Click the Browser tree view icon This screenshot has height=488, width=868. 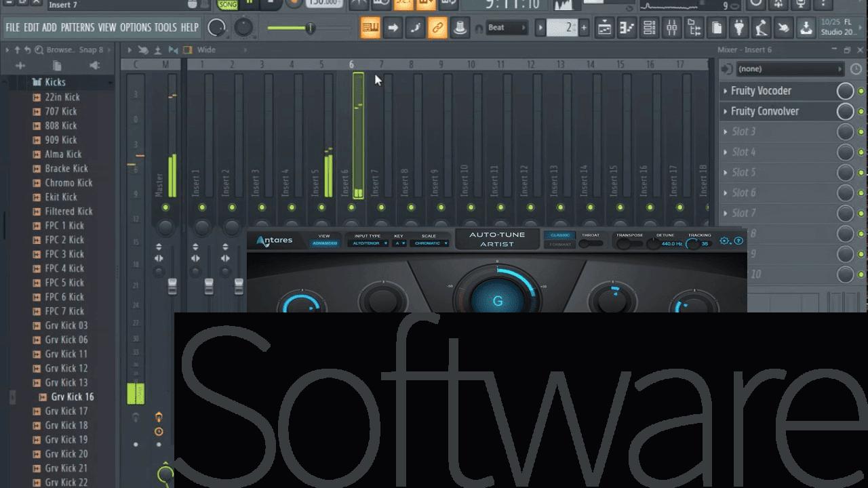[694, 28]
